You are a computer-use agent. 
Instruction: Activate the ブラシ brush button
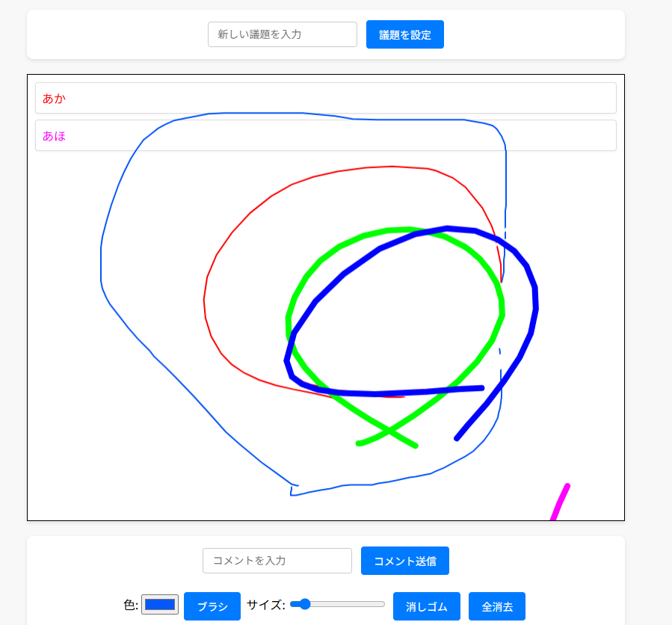(x=212, y=606)
